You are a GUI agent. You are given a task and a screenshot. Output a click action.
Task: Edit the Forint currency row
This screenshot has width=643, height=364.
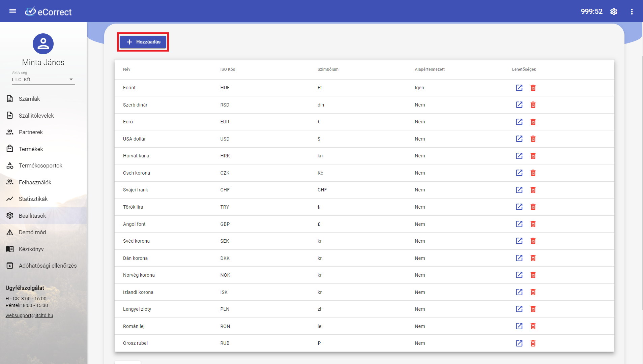pyautogui.click(x=519, y=88)
